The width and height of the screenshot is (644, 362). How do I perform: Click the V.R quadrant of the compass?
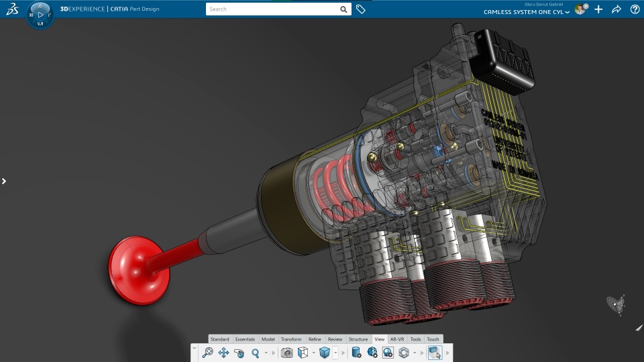tap(40, 24)
